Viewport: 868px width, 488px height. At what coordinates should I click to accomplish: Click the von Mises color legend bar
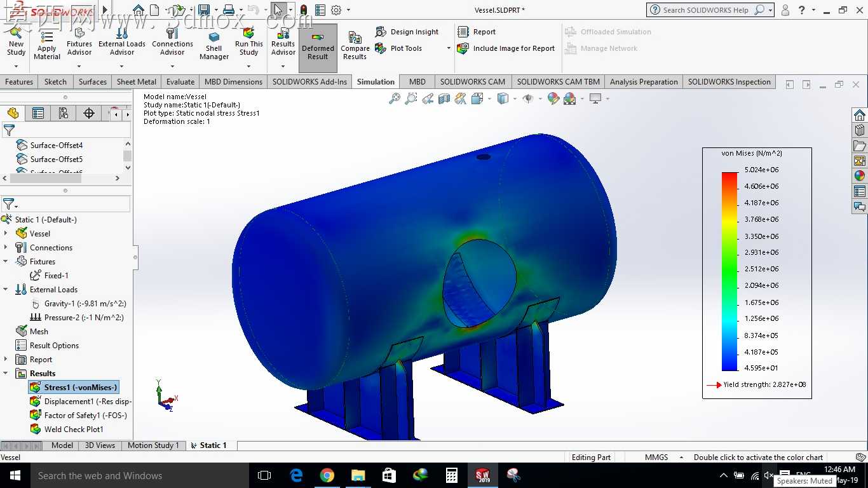pyautogui.click(x=729, y=271)
